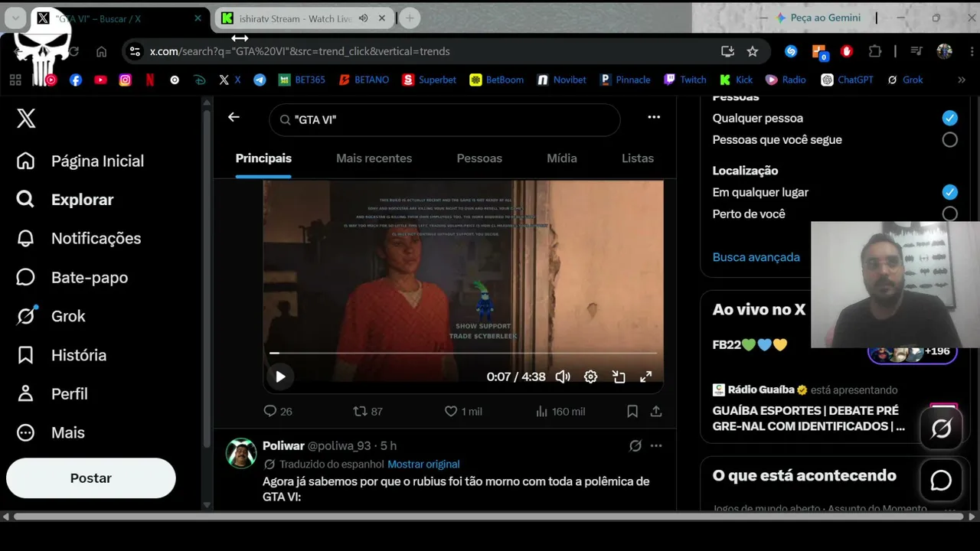Screen dimensions: 980x551
Task: Switch to the Mídia tab
Action: point(562,158)
